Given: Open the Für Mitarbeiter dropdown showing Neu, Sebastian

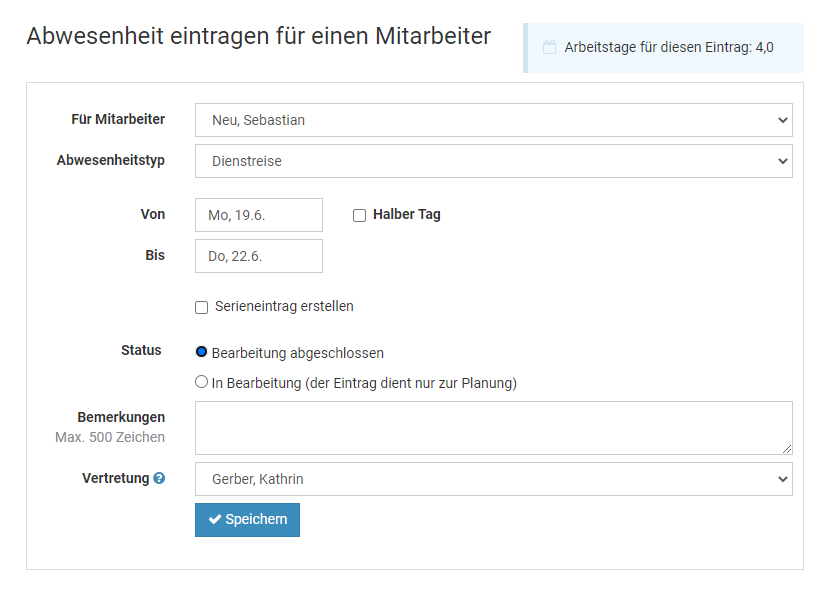Looking at the screenshot, I should tap(493, 120).
